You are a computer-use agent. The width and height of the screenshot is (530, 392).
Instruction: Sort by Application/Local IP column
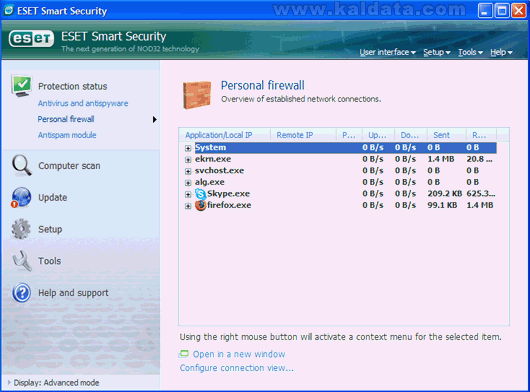(x=225, y=135)
